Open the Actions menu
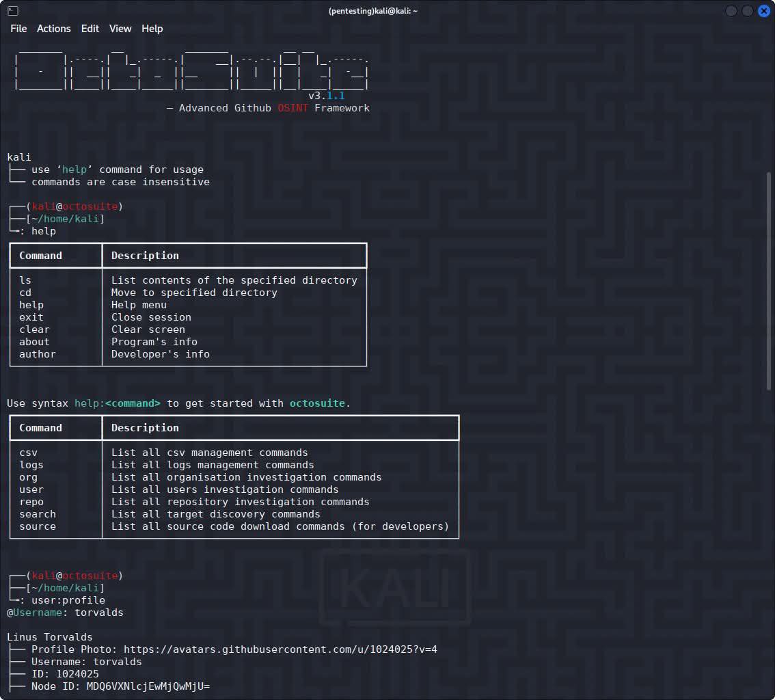775x700 pixels. (x=53, y=29)
